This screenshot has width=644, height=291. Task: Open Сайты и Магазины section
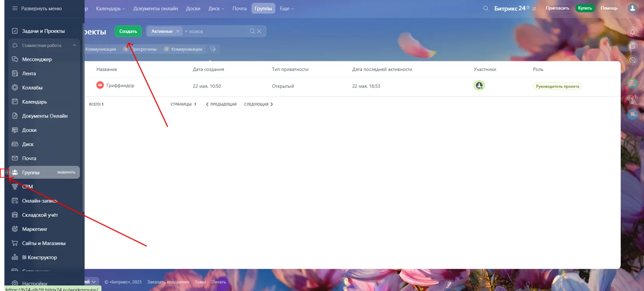click(44, 243)
